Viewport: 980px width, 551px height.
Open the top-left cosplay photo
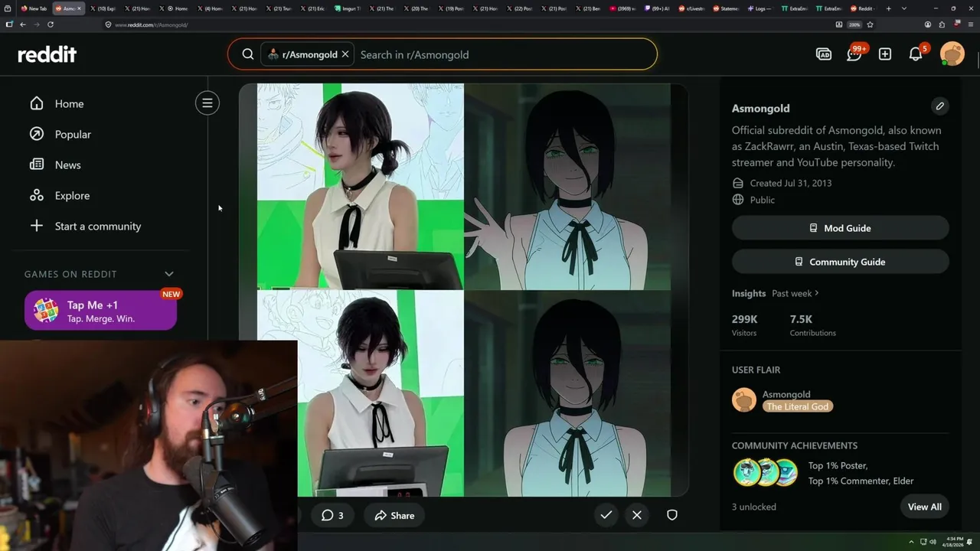click(360, 186)
